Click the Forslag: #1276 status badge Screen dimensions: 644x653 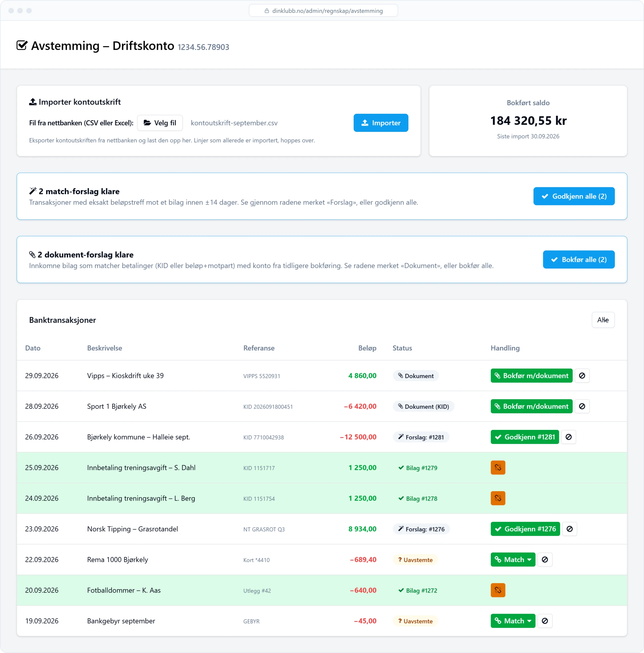(x=421, y=529)
